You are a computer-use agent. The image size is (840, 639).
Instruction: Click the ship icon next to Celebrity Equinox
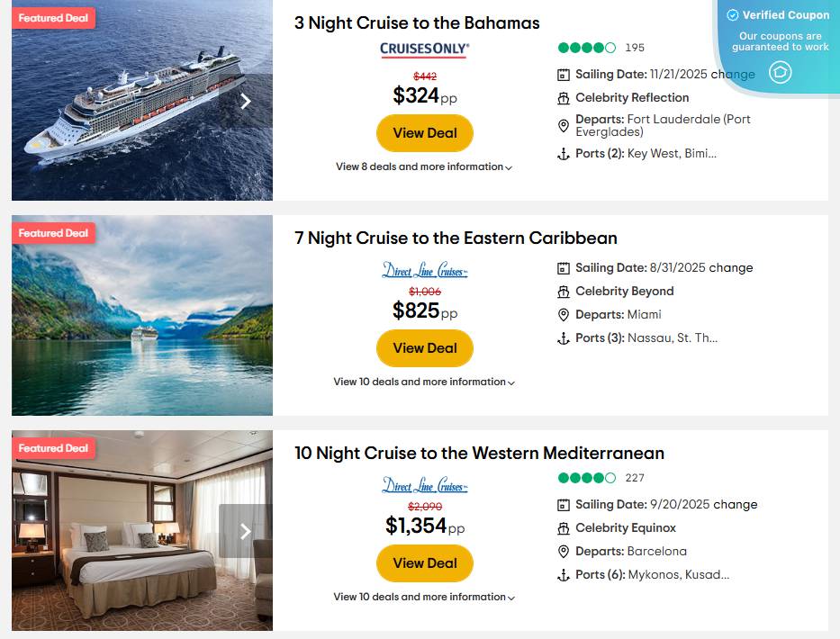[563, 528]
